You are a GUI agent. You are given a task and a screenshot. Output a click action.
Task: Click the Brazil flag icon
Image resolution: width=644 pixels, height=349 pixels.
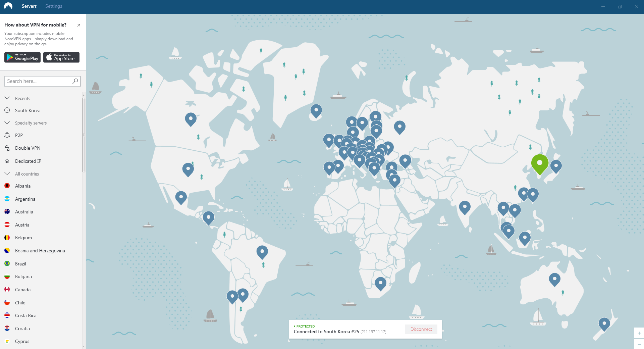(7, 264)
